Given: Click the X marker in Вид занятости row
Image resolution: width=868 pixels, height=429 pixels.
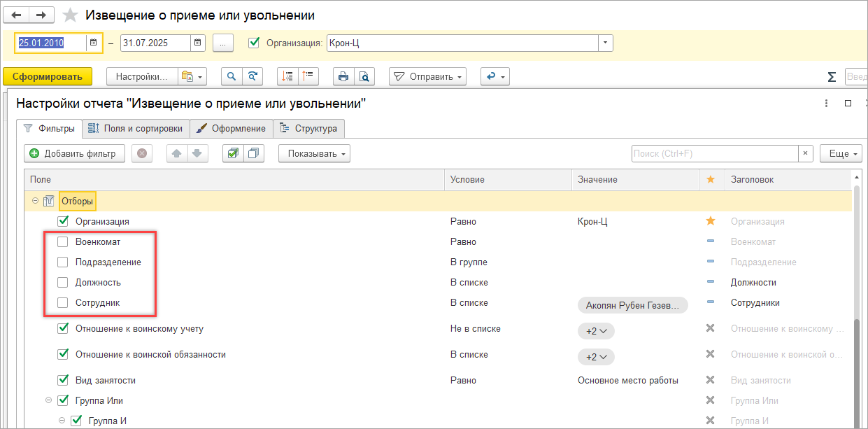Looking at the screenshot, I should click(x=711, y=380).
